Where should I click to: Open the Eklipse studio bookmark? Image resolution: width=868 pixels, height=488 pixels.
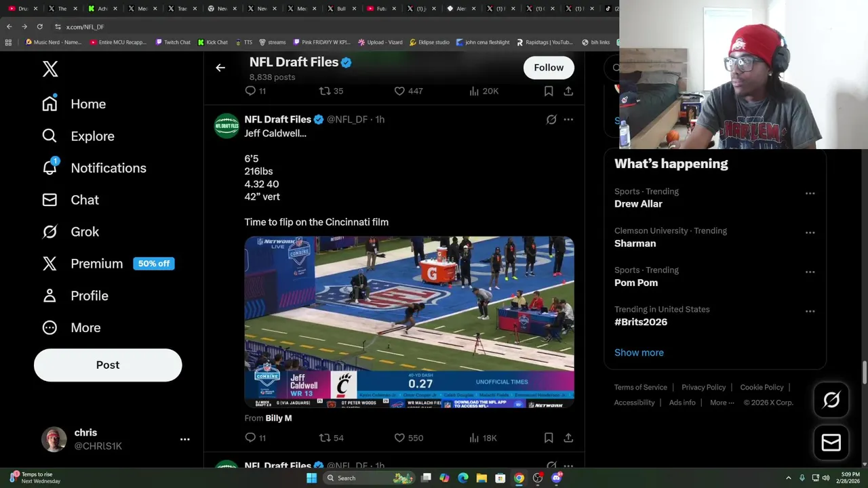429,42
